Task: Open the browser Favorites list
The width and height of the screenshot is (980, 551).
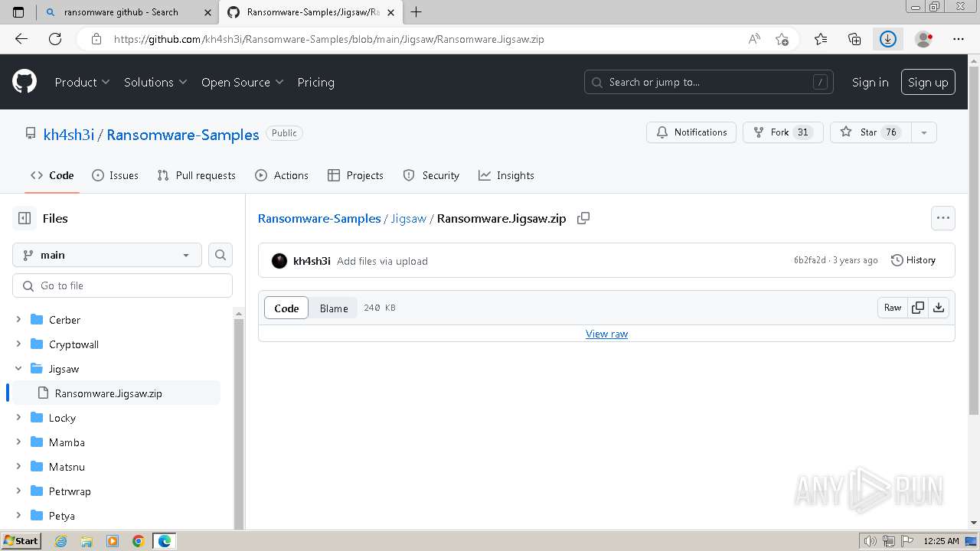Action: 821,39
